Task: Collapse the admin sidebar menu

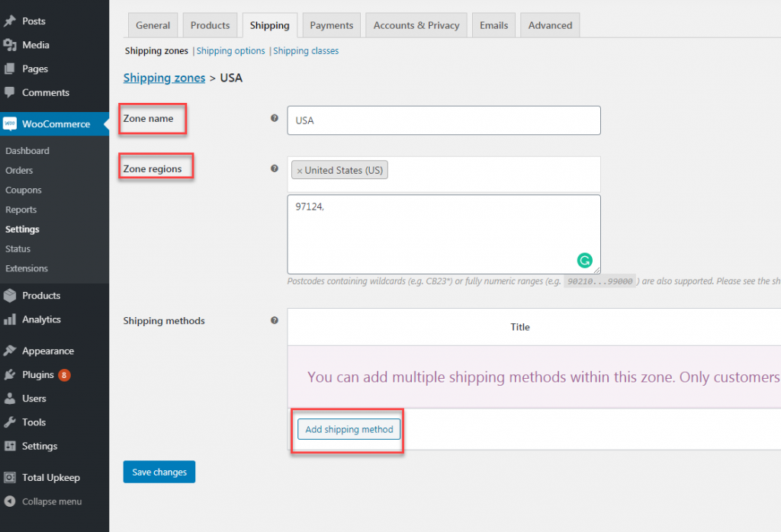Action: point(51,502)
